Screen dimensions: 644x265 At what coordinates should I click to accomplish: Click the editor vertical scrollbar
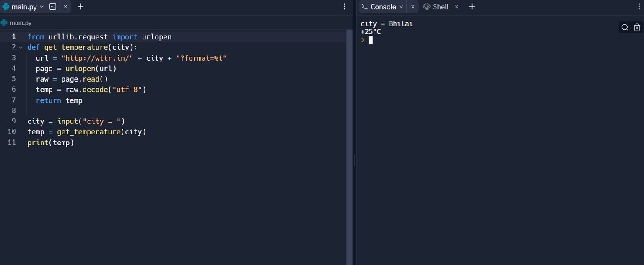coord(350,147)
